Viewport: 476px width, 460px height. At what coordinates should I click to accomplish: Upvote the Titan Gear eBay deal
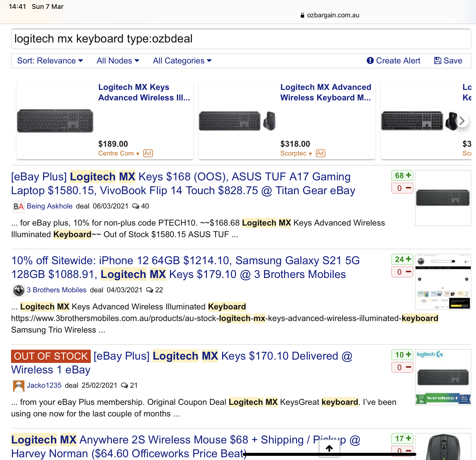tap(402, 175)
